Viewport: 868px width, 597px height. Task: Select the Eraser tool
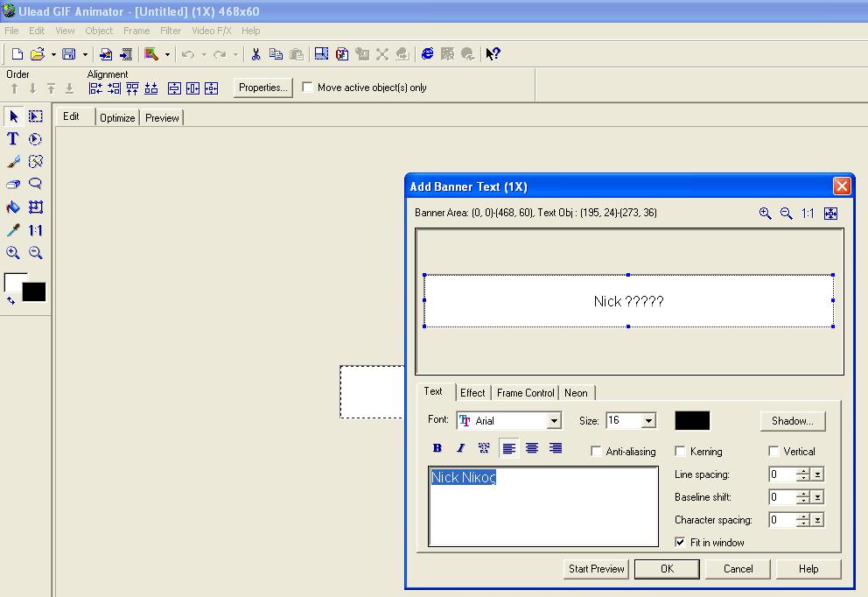[13, 184]
